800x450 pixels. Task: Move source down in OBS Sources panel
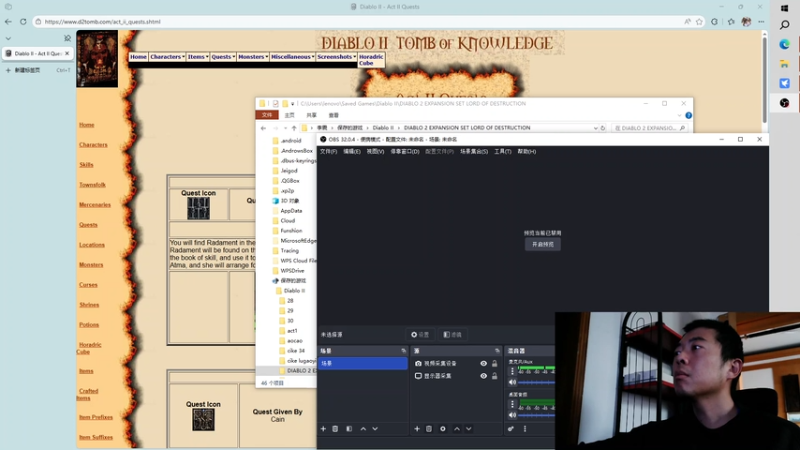point(468,429)
